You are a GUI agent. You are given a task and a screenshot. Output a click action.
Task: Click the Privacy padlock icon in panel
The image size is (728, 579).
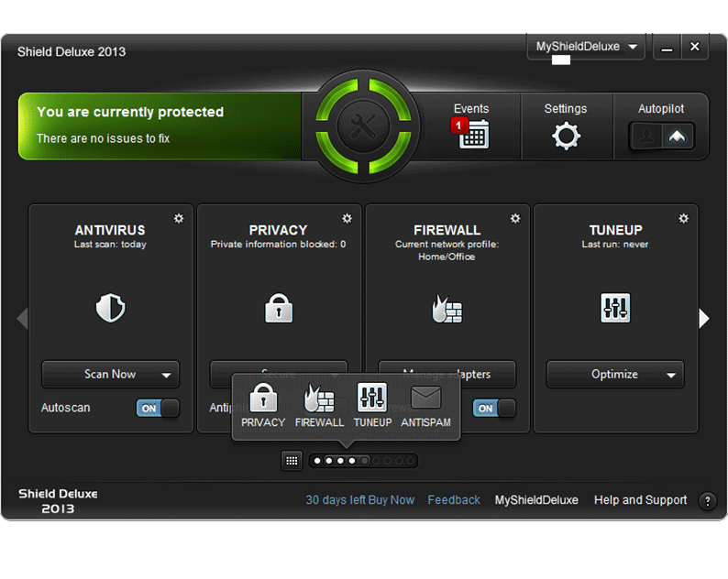(x=279, y=308)
